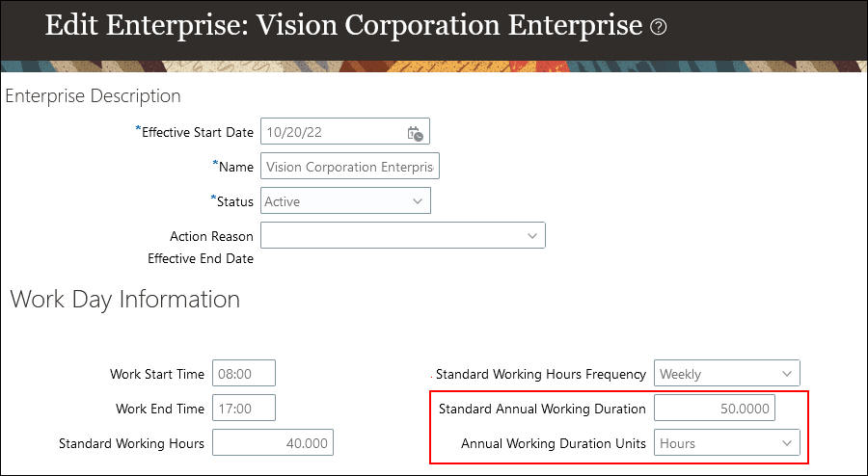Click the Status field label
Screen dimensions: 868x476
pos(231,201)
